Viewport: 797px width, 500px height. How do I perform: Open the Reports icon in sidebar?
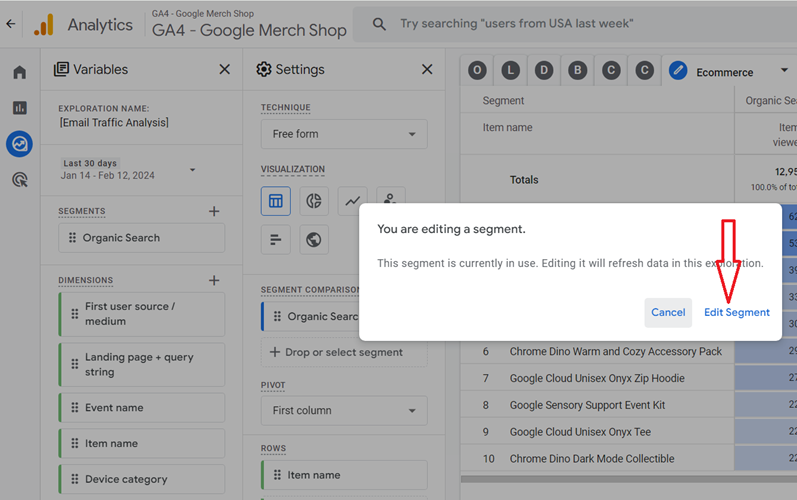(20, 108)
